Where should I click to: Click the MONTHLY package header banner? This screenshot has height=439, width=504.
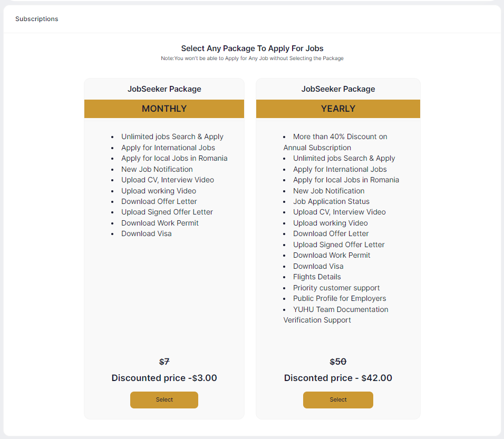[164, 109]
